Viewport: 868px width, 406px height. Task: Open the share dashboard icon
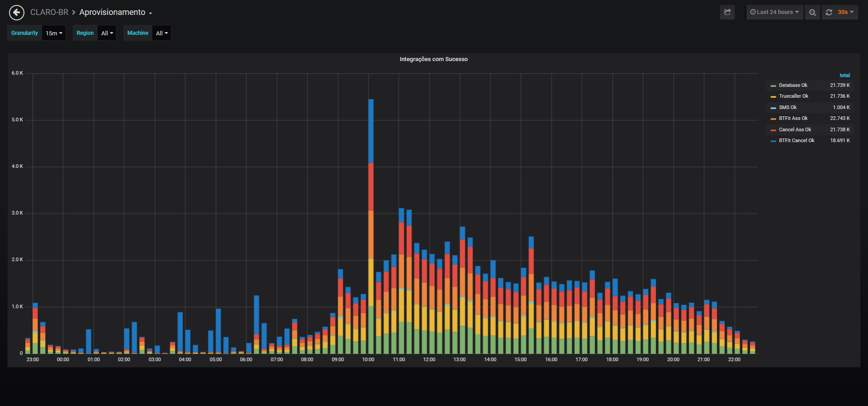(x=727, y=12)
